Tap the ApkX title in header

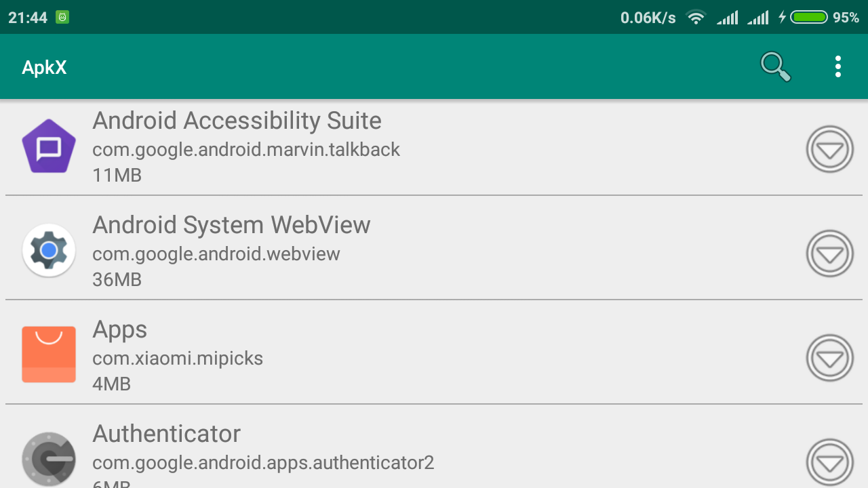click(44, 67)
